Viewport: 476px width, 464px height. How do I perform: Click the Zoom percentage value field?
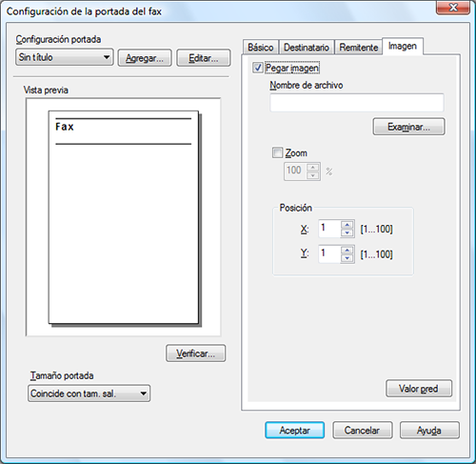click(295, 171)
